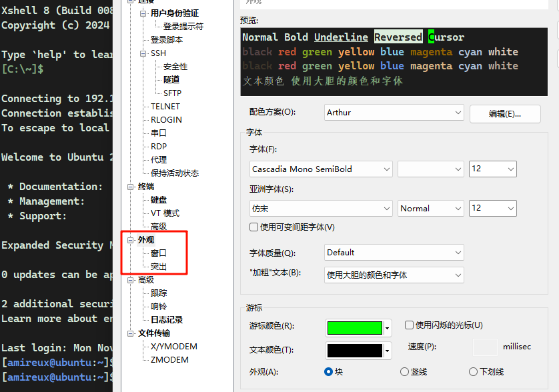
Task: Click the 速度 millisec input field
Action: (485, 346)
